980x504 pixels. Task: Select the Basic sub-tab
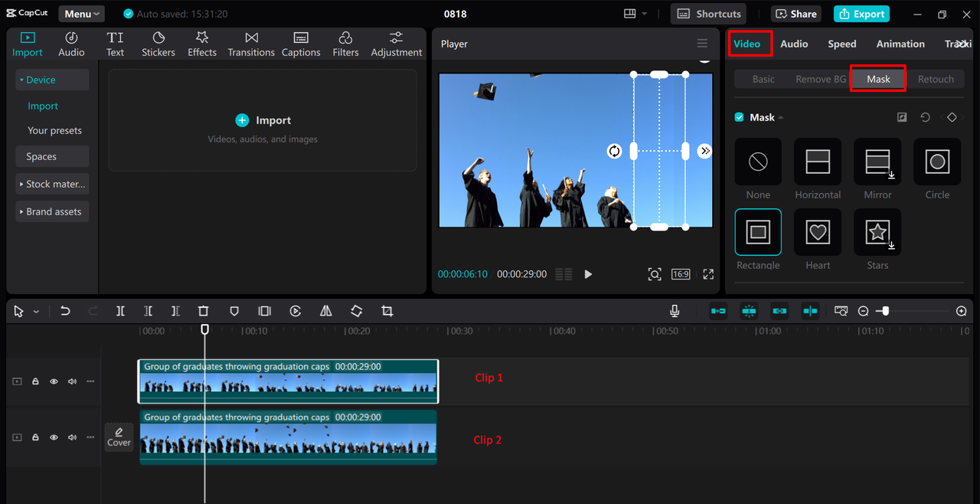763,79
